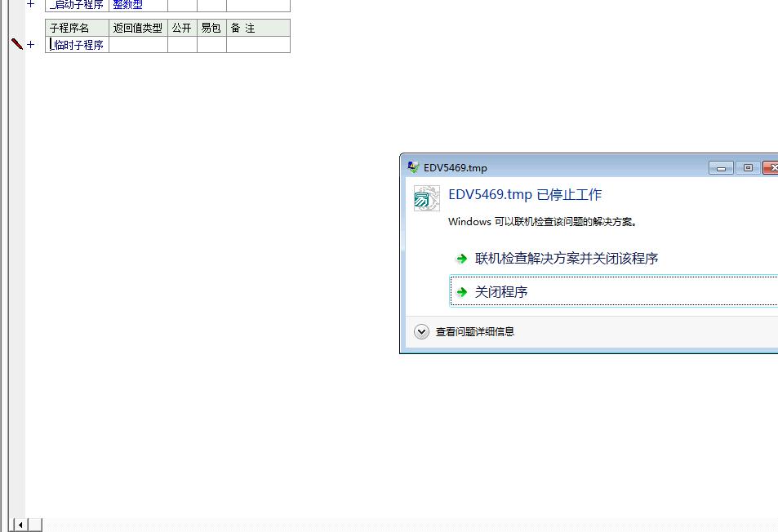Expand the _临时子程序 row plus sign
This screenshot has height=532, width=778.
click(x=31, y=45)
